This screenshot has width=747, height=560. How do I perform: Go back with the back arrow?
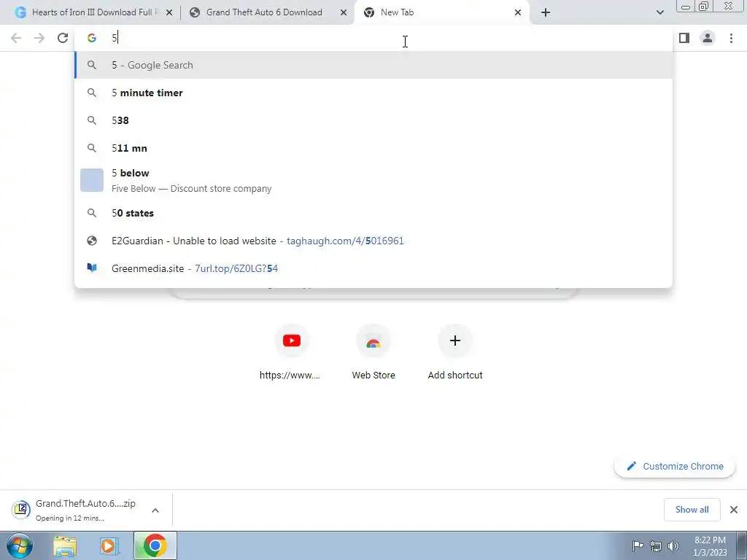click(16, 38)
